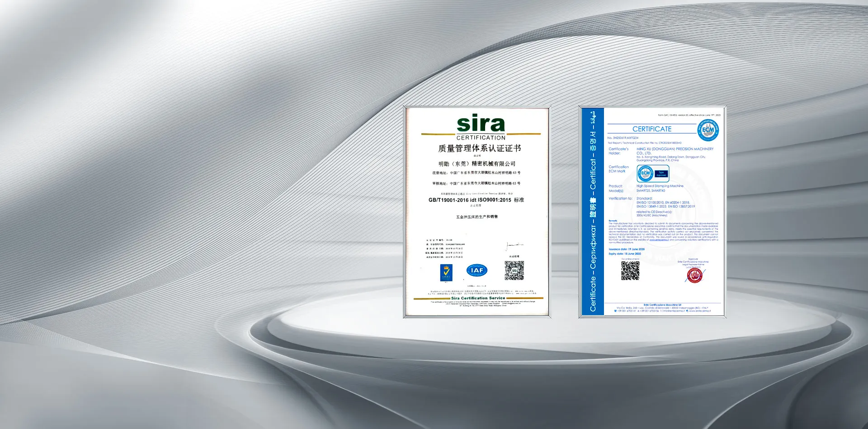Screen dimensions: 868x429
Task: Click the Sira Certification Service footer text
Action: (x=478, y=298)
